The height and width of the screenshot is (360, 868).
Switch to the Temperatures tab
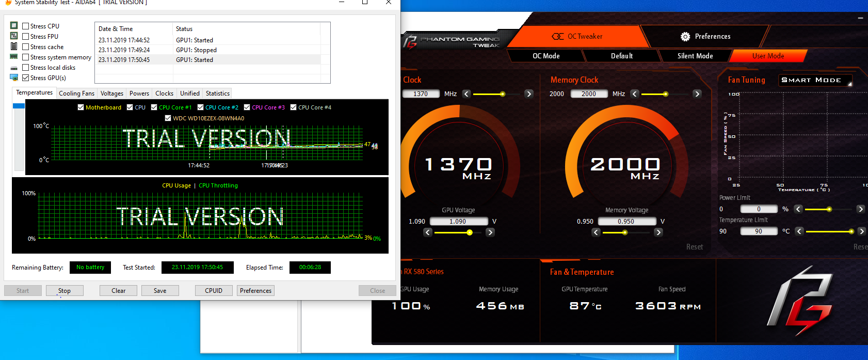click(x=34, y=92)
